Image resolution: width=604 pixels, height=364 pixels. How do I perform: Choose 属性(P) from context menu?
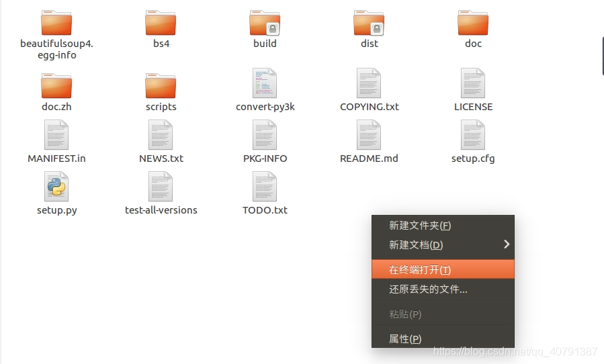443,338
